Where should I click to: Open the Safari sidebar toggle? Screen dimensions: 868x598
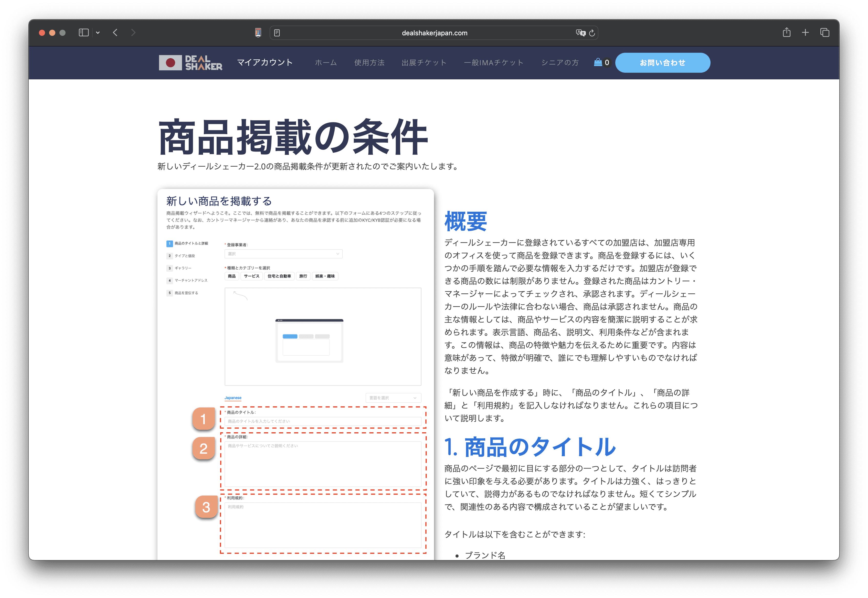(x=83, y=33)
